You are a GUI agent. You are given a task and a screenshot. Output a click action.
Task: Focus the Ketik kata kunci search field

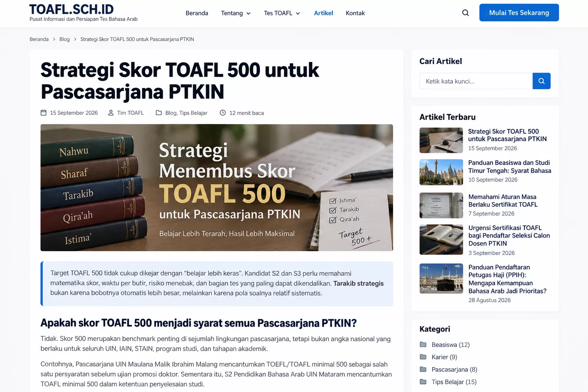(476, 81)
